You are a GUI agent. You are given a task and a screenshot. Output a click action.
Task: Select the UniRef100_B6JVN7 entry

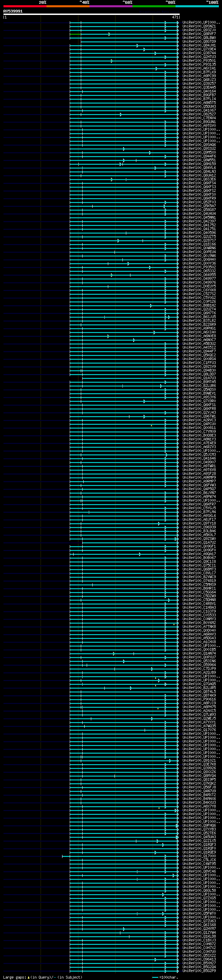pyautogui.click(x=199, y=493)
